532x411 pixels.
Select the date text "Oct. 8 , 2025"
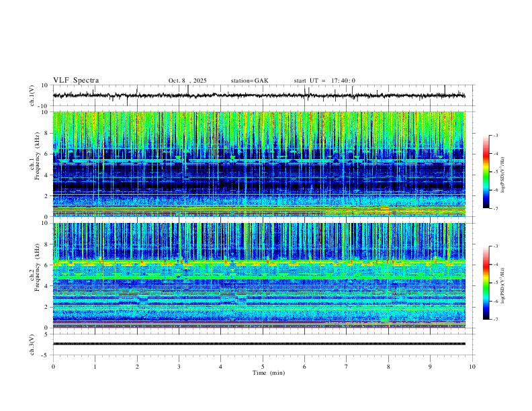[x=187, y=81]
